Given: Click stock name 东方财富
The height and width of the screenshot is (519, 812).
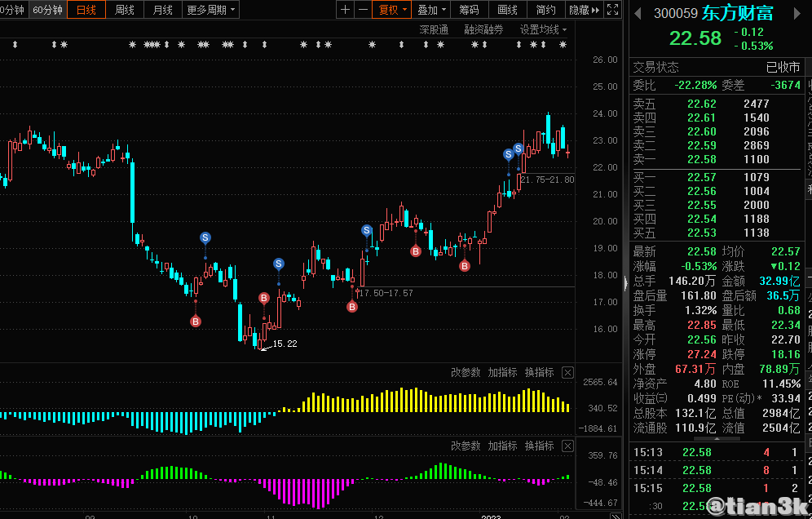Looking at the screenshot, I should (738, 13).
